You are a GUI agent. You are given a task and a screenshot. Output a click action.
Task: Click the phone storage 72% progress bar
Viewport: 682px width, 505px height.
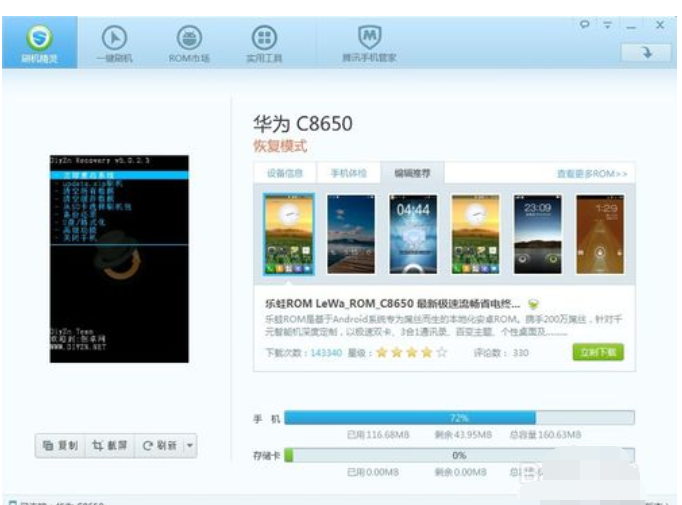459,418
